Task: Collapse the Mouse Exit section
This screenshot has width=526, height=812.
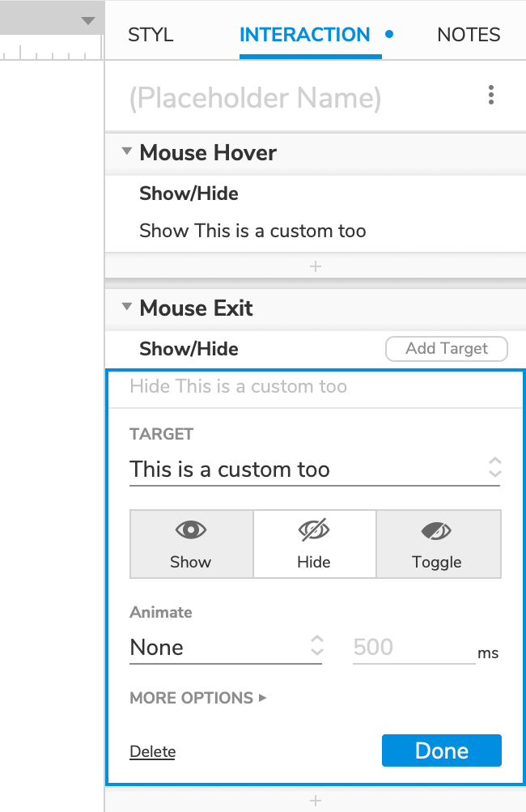Action: point(127,308)
